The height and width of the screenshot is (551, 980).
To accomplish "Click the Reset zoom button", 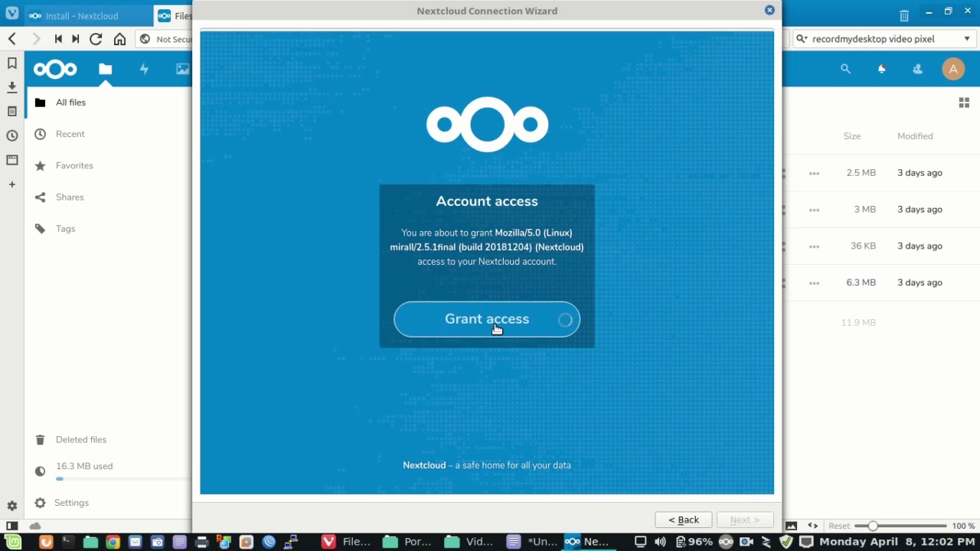I will tap(839, 526).
